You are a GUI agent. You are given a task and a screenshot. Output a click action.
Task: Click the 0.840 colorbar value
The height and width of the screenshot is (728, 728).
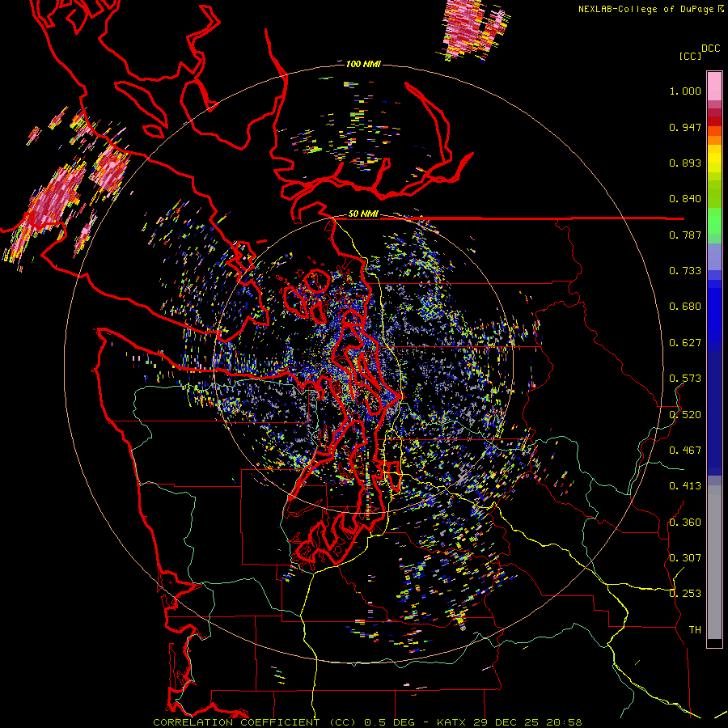(685, 199)
